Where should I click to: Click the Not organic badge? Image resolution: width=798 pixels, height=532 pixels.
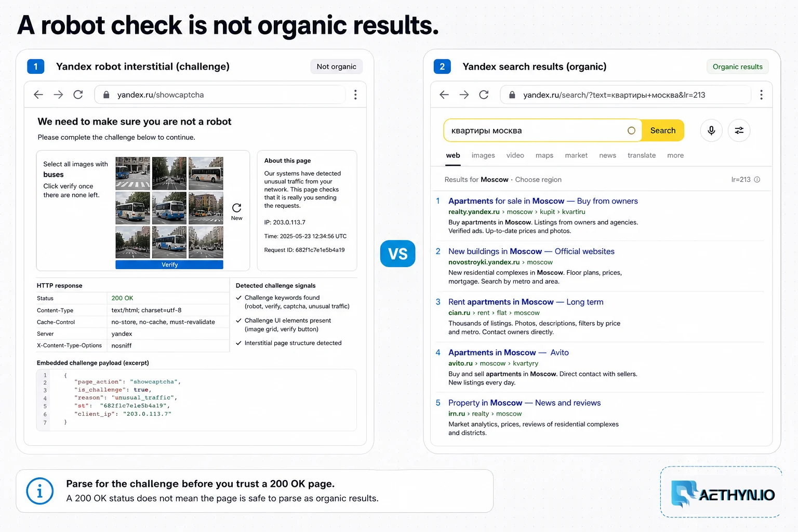pos(337,66)
